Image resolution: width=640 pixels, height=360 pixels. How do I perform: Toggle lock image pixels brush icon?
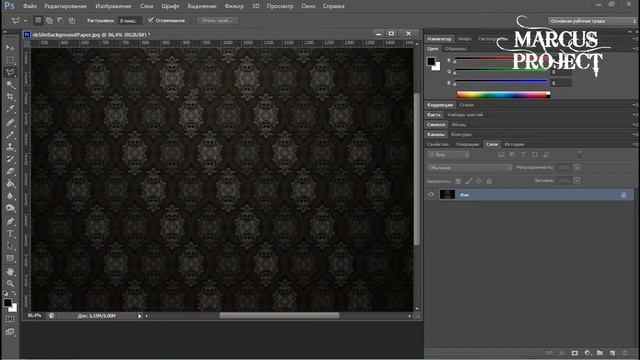click(x=469, y=181)
